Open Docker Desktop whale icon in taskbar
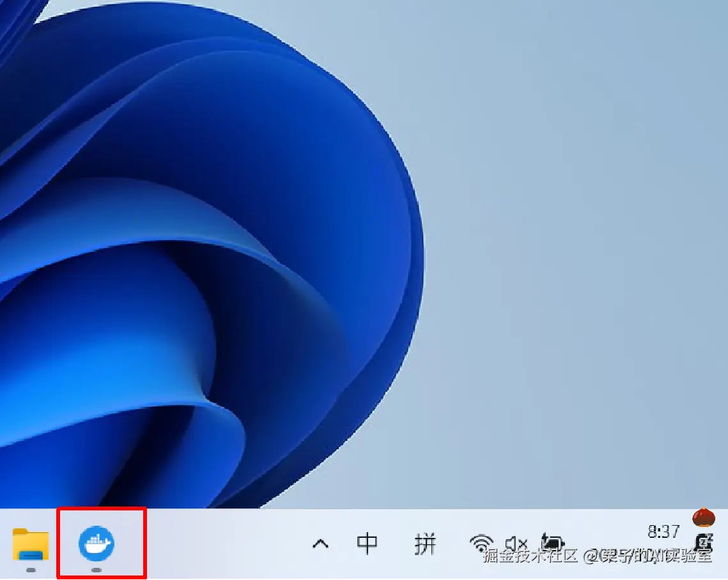 coord(97,544)
